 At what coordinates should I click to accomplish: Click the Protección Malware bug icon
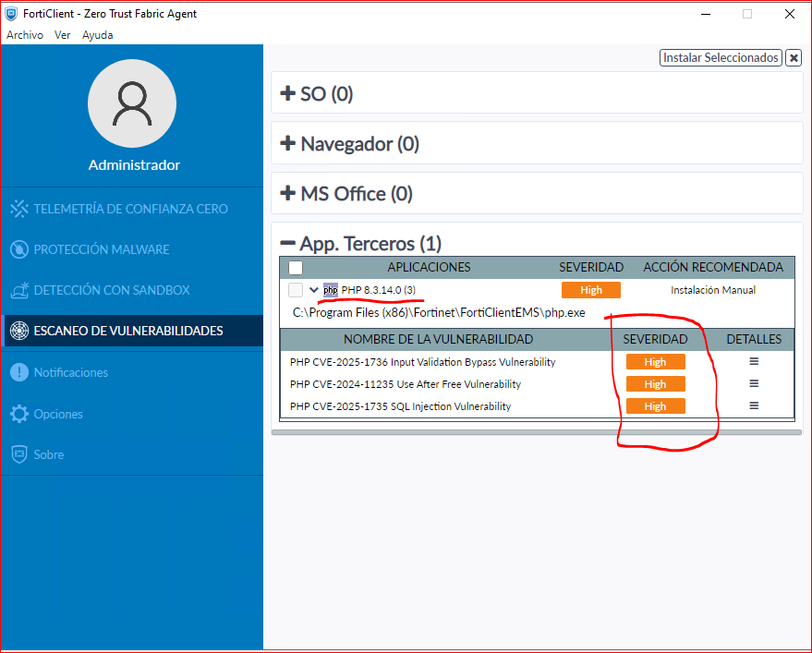pyautogui.click(x=19, y=249)
